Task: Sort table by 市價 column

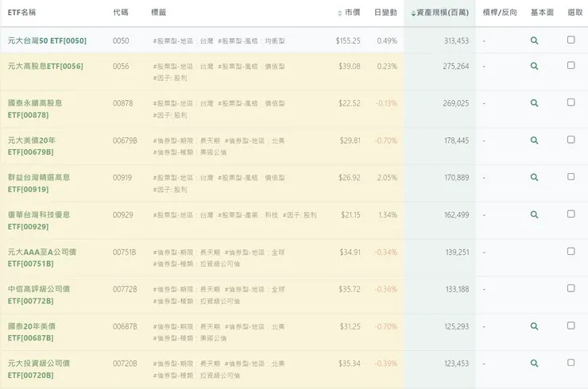Action: tap(352, 13)
